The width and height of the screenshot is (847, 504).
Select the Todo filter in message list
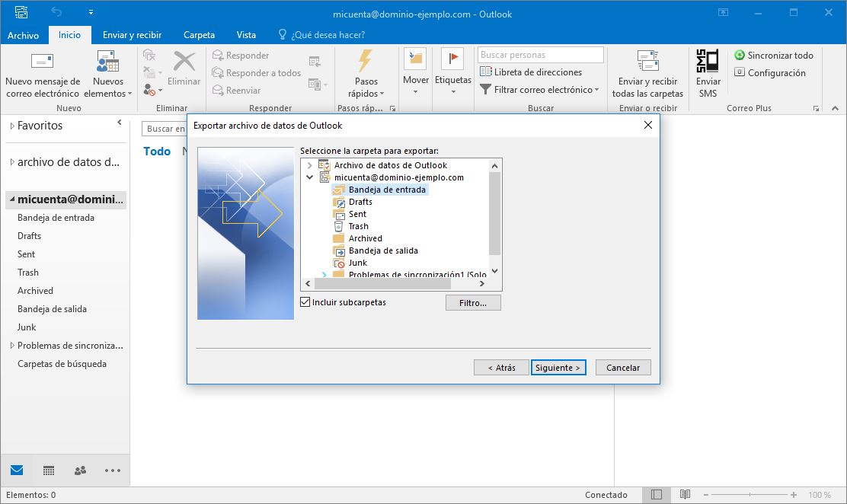point(157,152)
